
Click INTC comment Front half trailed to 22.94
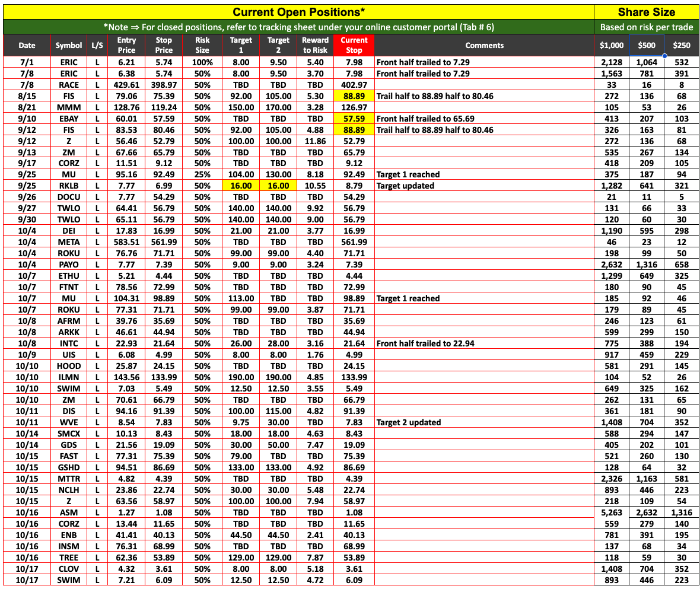click(x=424, y=343)
